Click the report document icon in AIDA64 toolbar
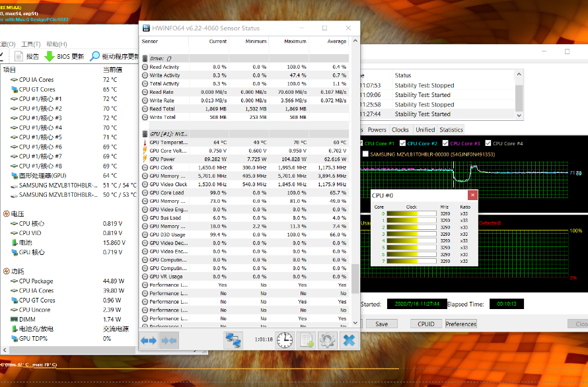588x387 pixels. (x=18, y=56)
